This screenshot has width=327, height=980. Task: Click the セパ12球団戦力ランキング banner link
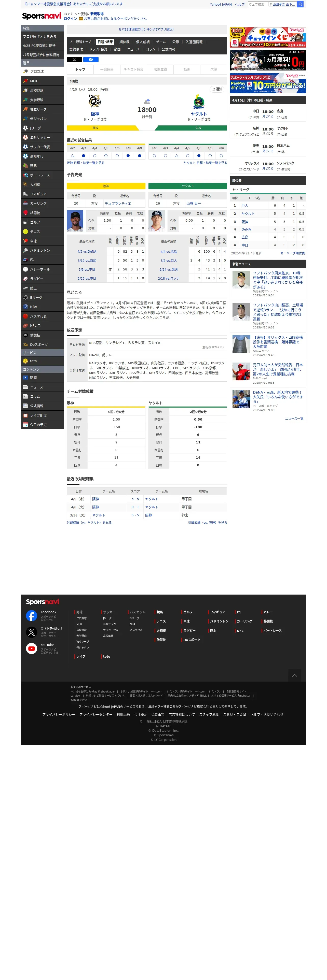point(146,29)
